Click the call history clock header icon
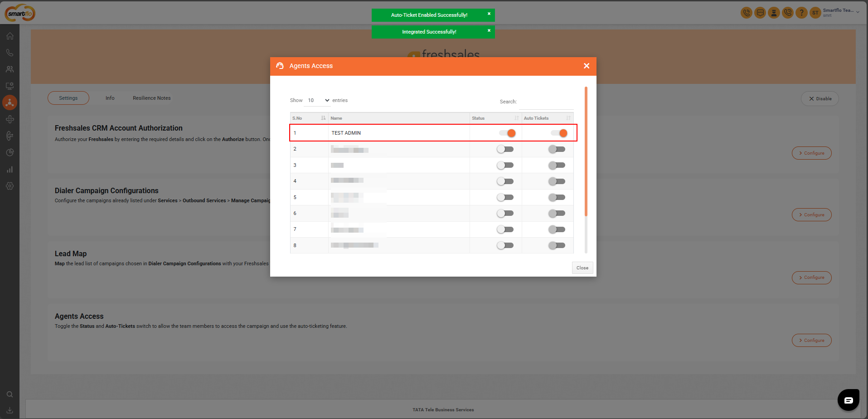 point(788,13)
